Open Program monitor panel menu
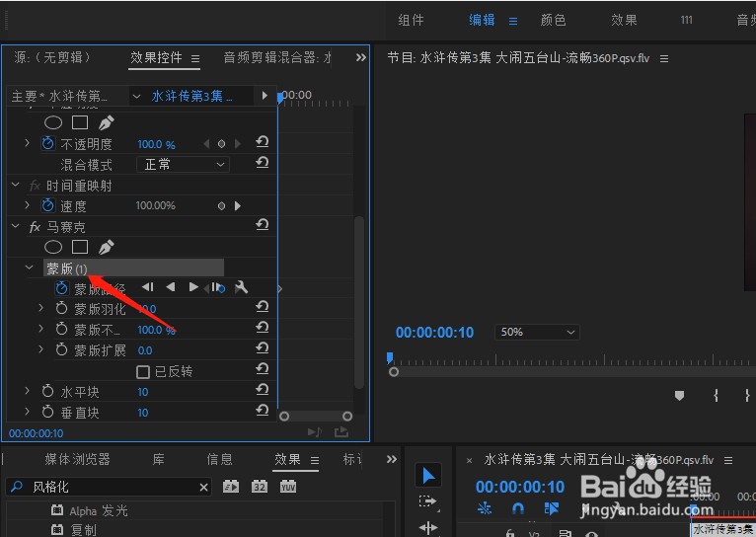This screenshot has width=756, height=537. pos(664,59)
